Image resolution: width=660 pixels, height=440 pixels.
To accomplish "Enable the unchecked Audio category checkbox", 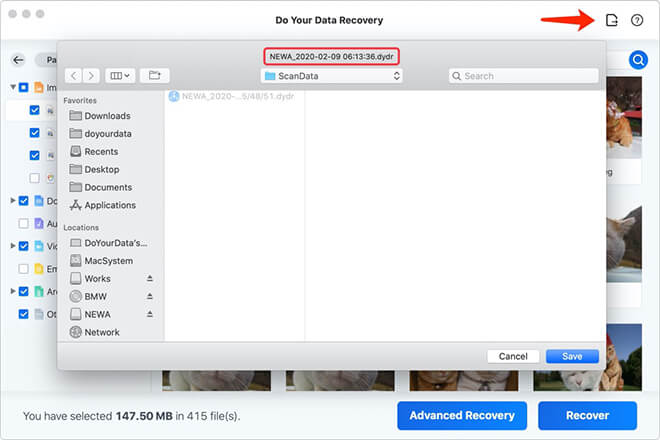I will coord(23,223).
